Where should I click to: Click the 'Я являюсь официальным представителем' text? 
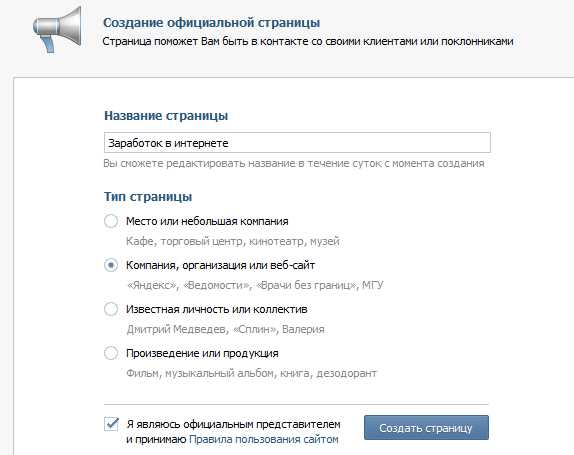tap(233, 424)
